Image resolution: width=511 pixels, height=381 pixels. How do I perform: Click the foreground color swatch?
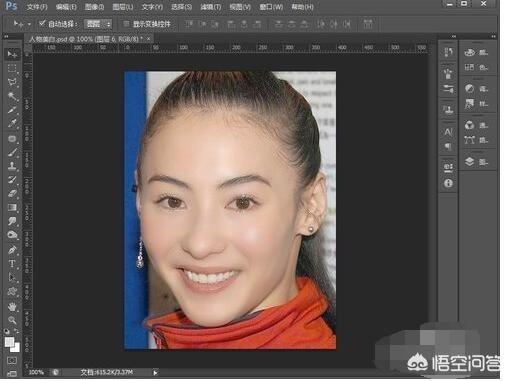10,341
